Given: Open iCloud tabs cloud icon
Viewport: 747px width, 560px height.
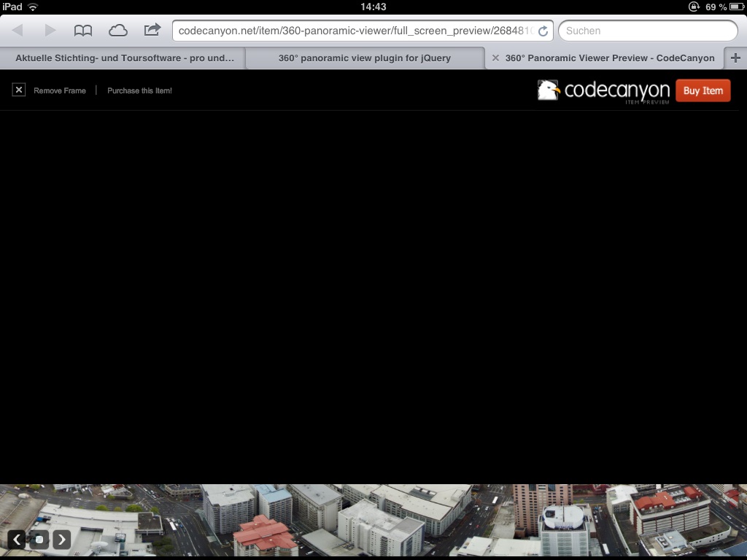Looking at the screenshot, I should tap(117, 31).
